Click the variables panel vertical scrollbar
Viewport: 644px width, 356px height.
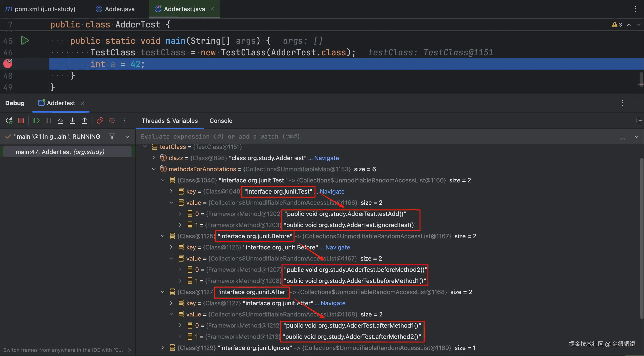(641, 238)
